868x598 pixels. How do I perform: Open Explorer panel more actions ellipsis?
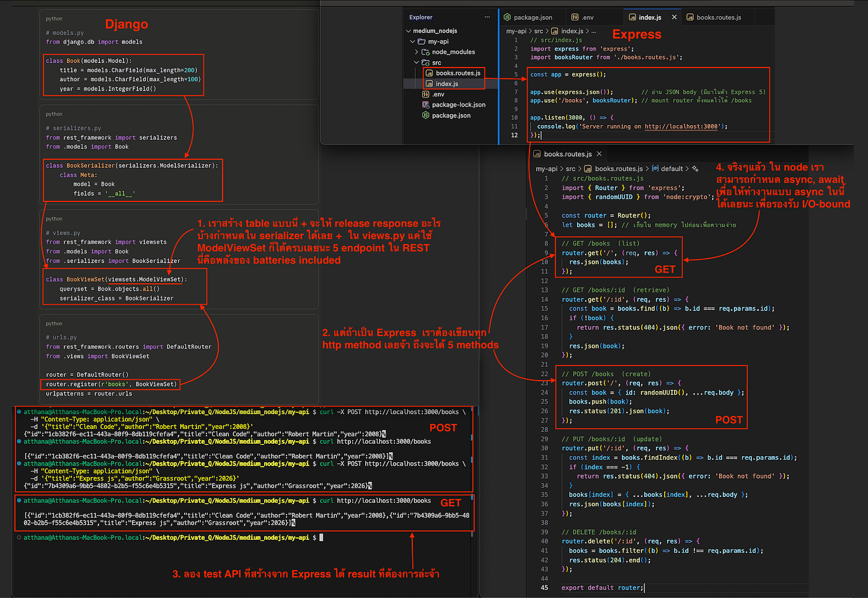[487, 17]
